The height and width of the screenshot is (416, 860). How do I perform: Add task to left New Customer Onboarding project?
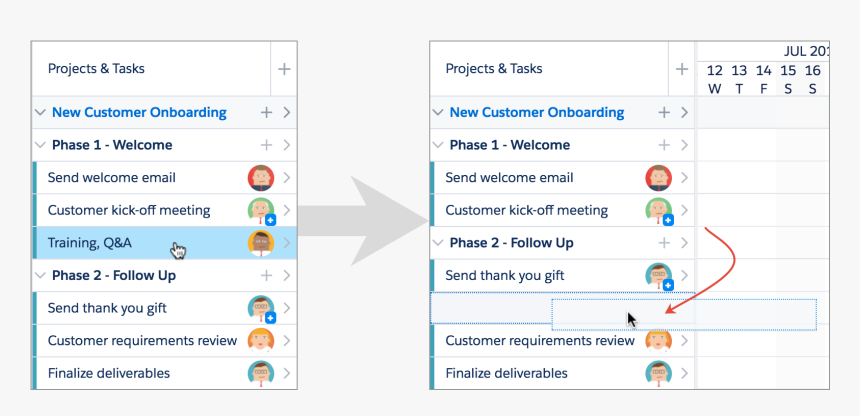click(267, 113)
